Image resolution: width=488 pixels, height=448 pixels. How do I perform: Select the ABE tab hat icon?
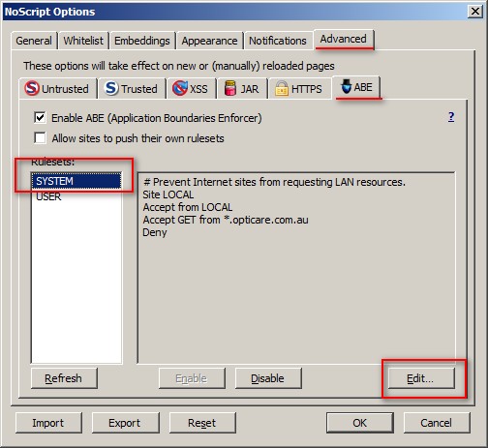(346, 86)
